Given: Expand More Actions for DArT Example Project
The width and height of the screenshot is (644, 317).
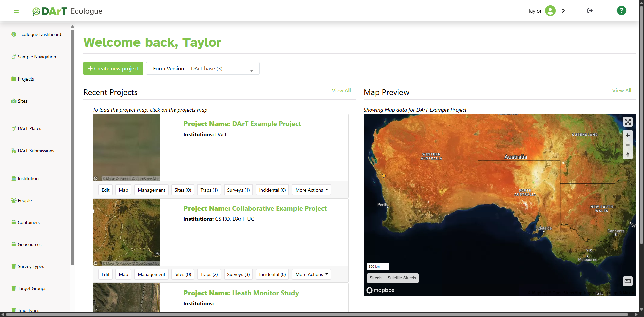Looking at the screenshot, I should [x=311, y=190].
